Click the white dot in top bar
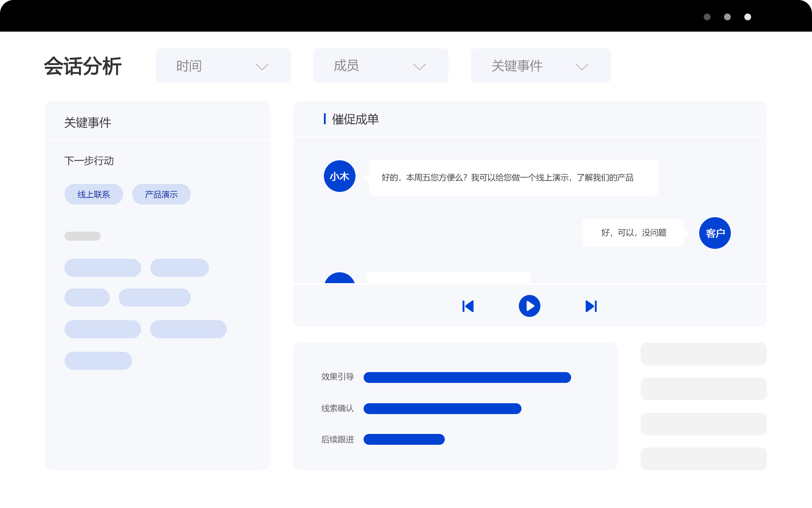Image resolution: width=812 pixels, height=508 pixels. pos(747,17)
